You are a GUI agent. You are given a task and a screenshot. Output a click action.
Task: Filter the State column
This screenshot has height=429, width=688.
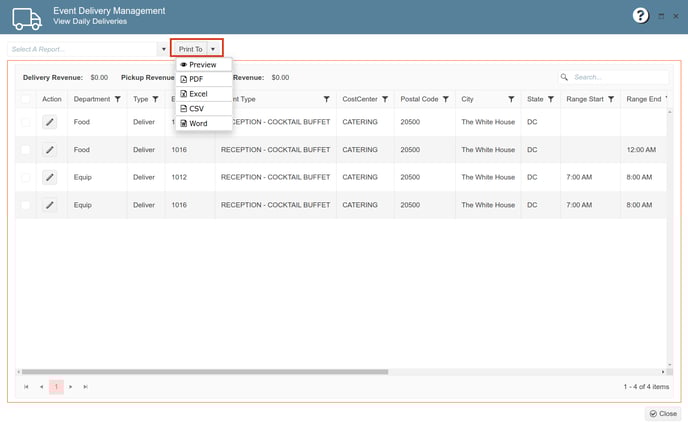click(551, 99)
